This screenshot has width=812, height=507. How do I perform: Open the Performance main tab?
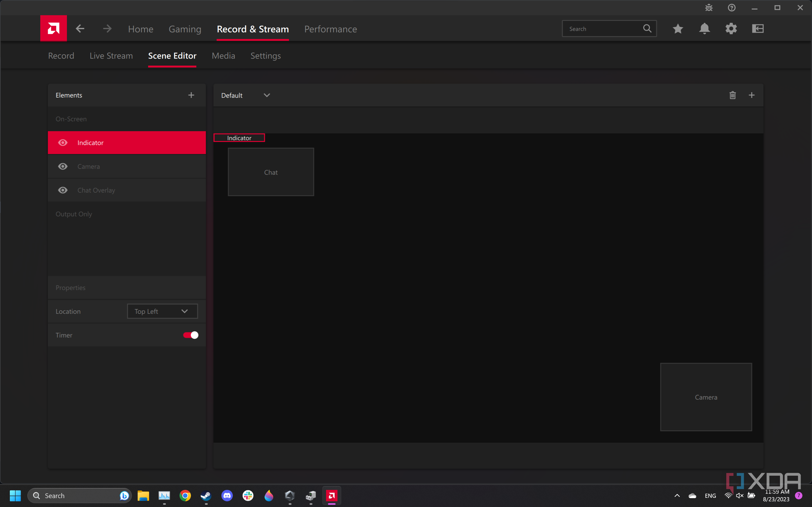pyautogui.click(x=330, y=29)
